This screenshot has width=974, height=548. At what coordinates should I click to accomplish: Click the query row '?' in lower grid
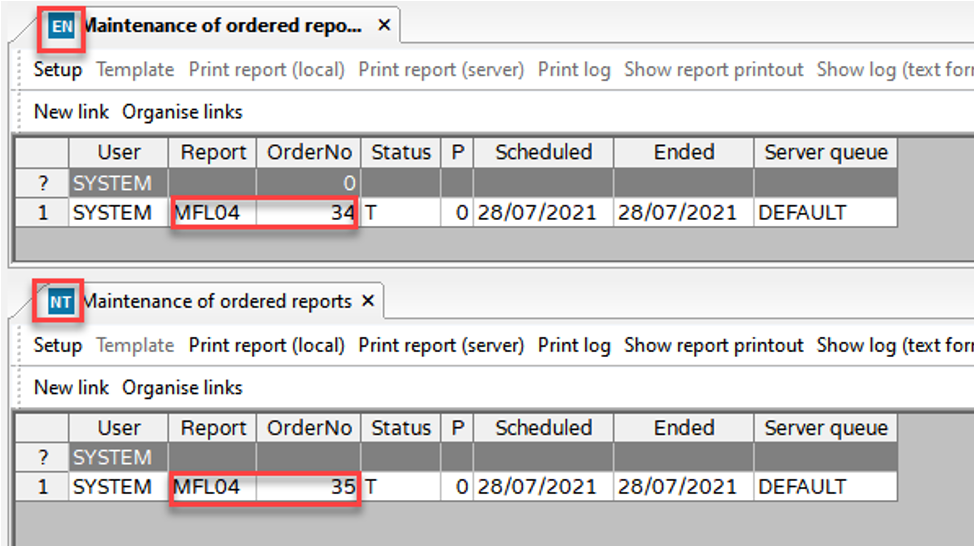click(42, 458)
